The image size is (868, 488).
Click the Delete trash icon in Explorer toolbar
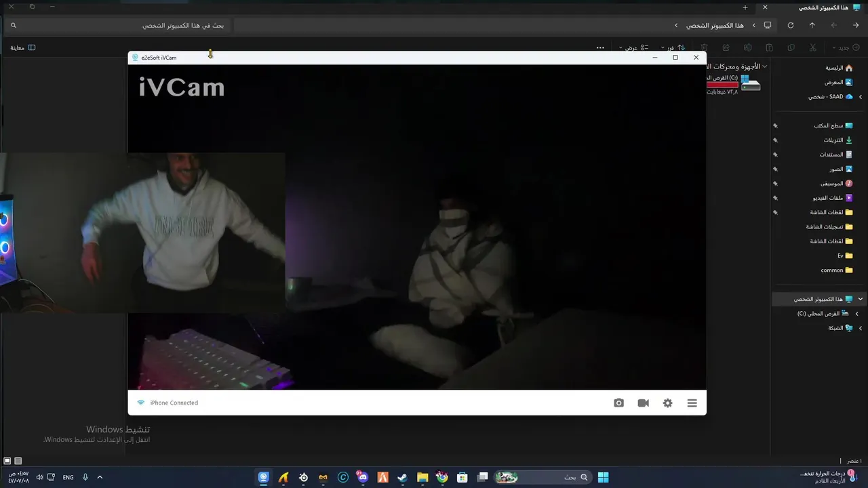coord(704,47)
